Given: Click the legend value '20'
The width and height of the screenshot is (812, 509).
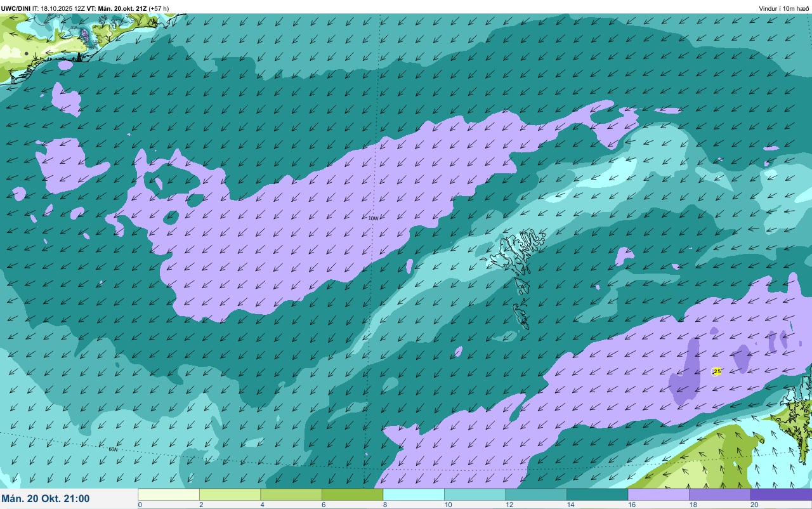Looking at the screenshot, I should point(754,505).
